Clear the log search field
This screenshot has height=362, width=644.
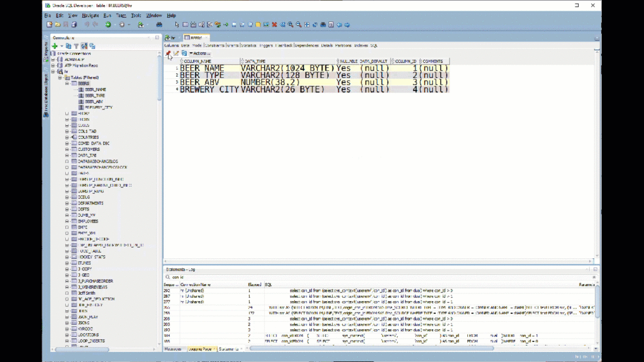point(594,277)
